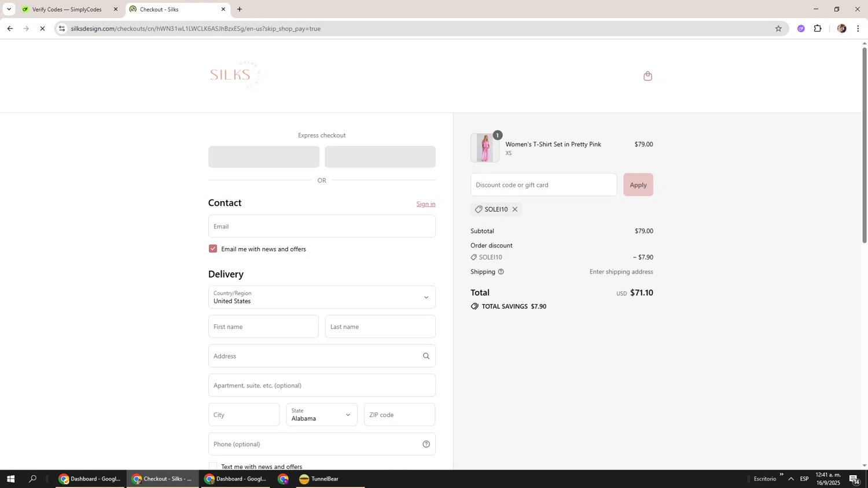Click the Women's T-Shirt Set in Pretty Pink text
868x488 pixels.
pos(553,145)
